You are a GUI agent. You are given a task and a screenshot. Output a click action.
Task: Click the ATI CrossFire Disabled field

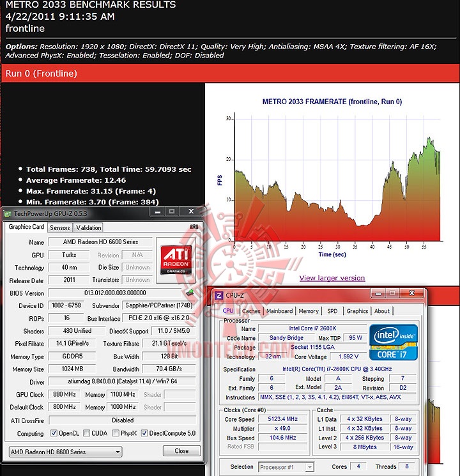[x=123, y=420]
